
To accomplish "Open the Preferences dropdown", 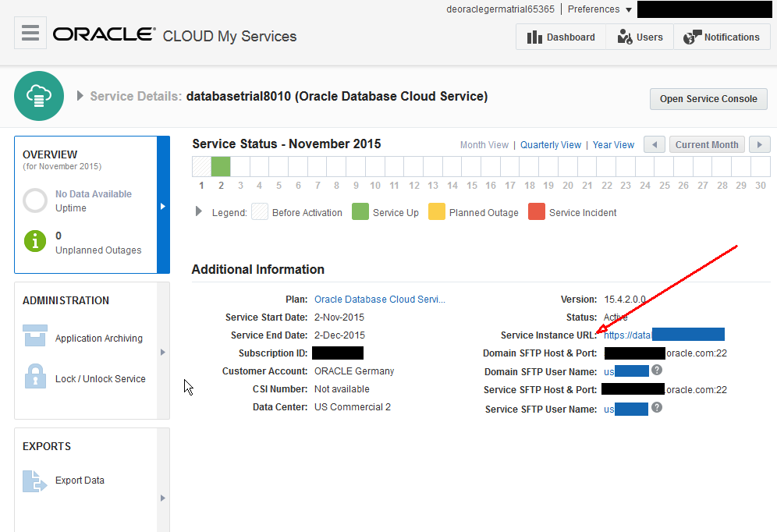I will click(x=598, y=9).
